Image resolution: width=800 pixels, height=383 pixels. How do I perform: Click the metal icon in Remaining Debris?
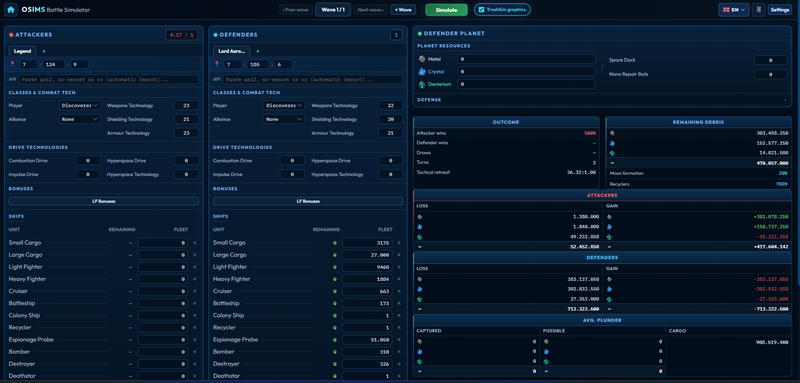(x=612, y=133)
